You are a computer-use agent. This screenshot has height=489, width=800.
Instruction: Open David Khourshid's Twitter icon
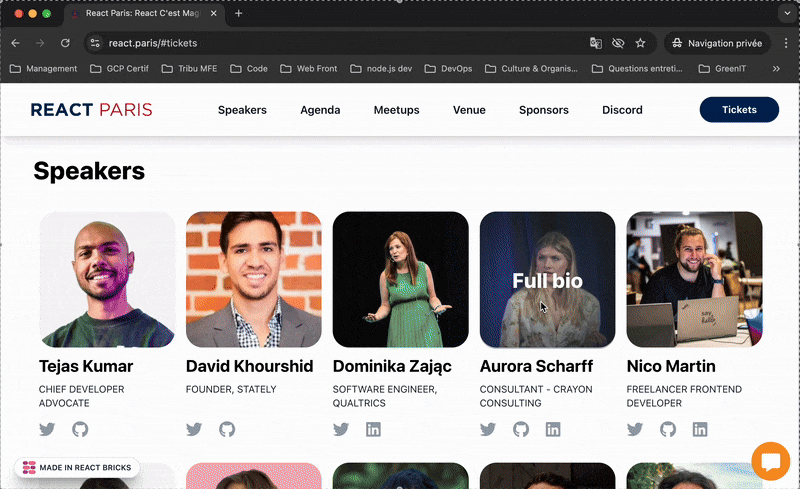(194, 429)
